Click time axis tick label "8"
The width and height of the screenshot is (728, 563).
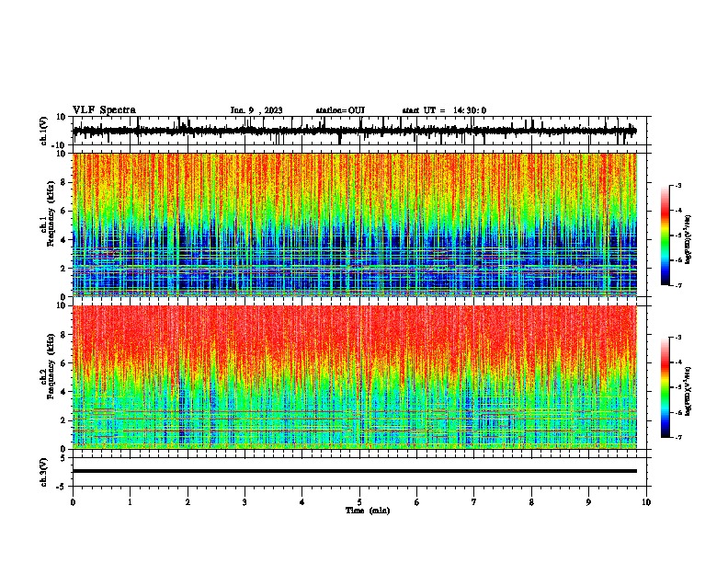(x=531, y=502)
